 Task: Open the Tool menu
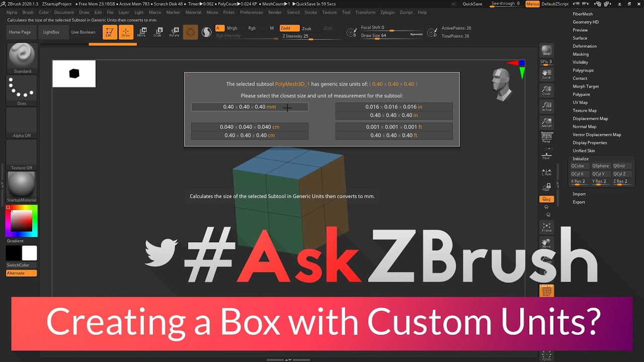(x=346, y=12)
